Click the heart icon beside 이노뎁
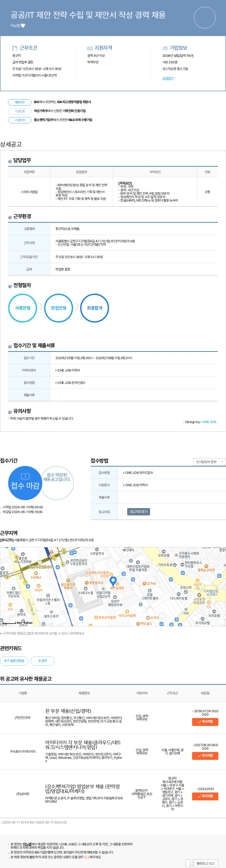 [x=23, y=26]
